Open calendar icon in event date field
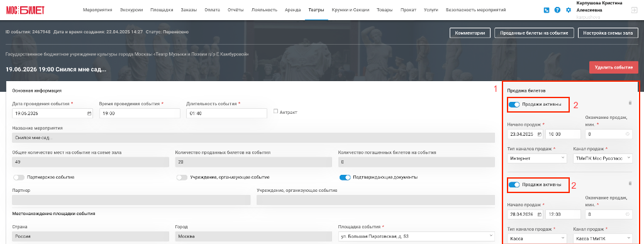The height and width of the screenshot is (244, 644). (x=89, y=113)
